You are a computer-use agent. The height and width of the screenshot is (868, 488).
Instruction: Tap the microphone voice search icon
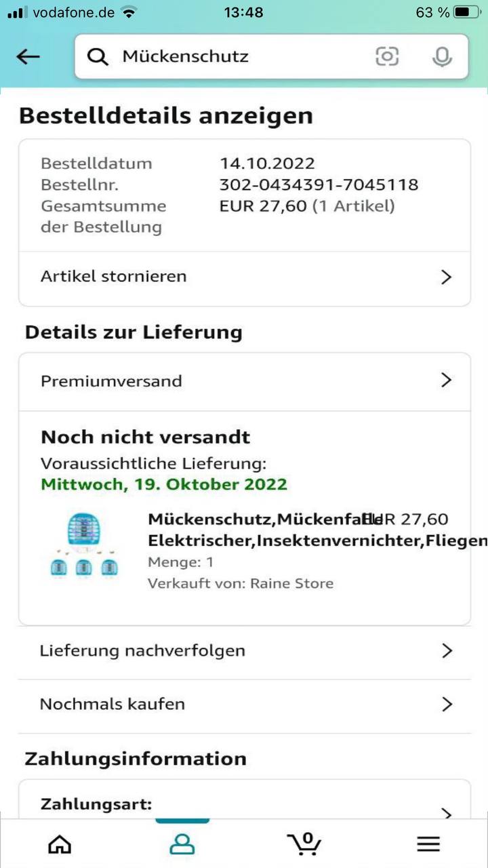click(442, 57)
